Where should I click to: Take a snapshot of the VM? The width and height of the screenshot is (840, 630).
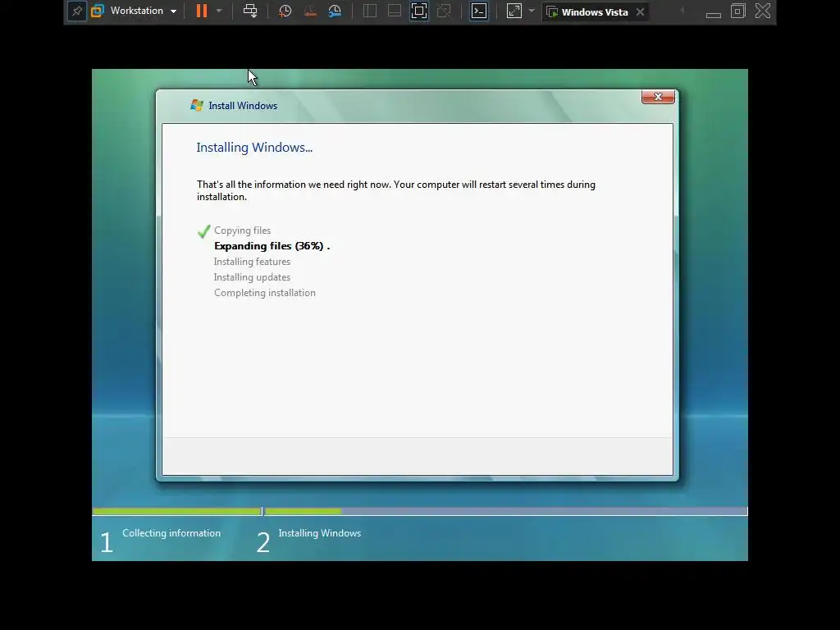coord(285,11)
